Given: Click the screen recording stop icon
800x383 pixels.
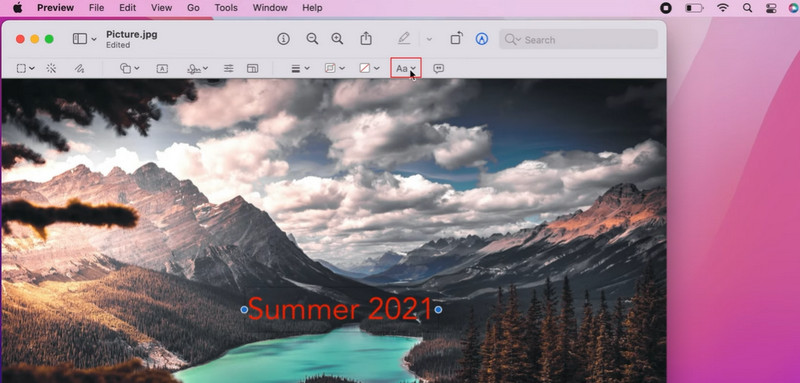Looking at the screenshot, I should [x=666, y=8].
